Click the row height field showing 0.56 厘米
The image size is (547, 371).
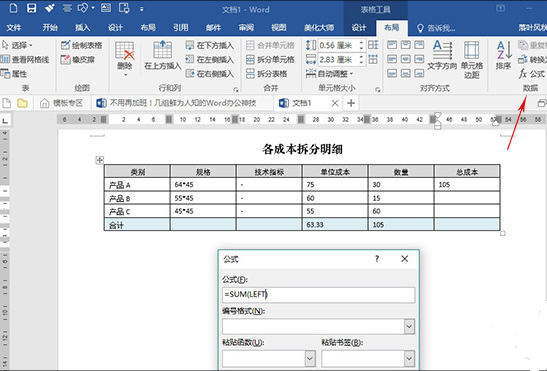pyautogui.click(x=337, y=45)
